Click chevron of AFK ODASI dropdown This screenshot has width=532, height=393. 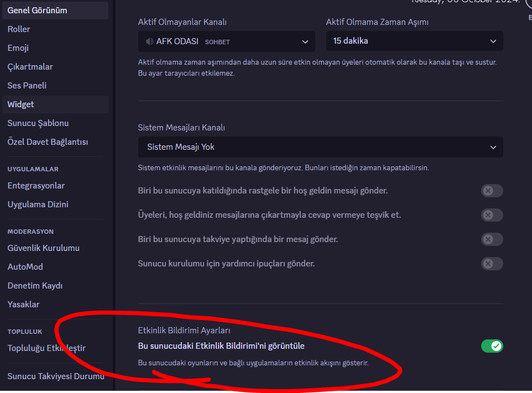point(305,41)
